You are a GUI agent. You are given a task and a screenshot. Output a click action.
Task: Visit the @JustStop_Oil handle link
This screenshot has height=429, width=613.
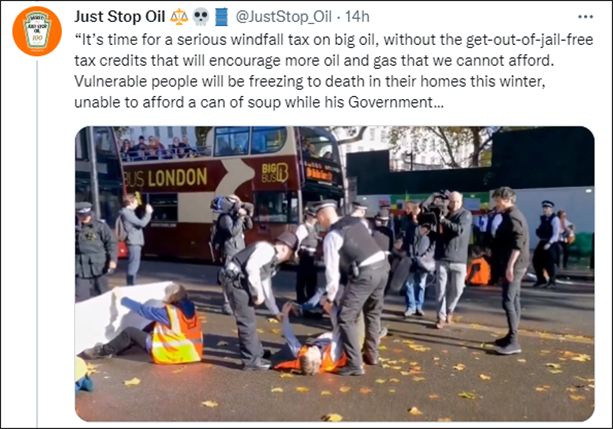tap(283, 17)
